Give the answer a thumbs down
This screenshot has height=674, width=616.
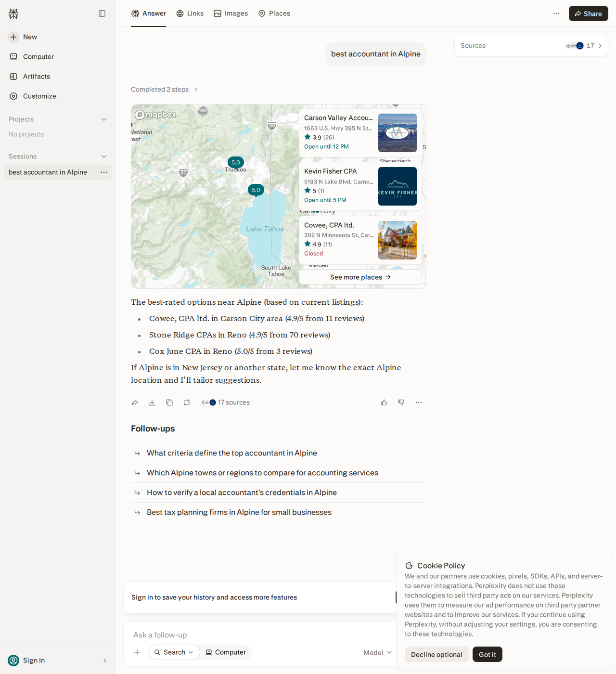click(401, 402)
